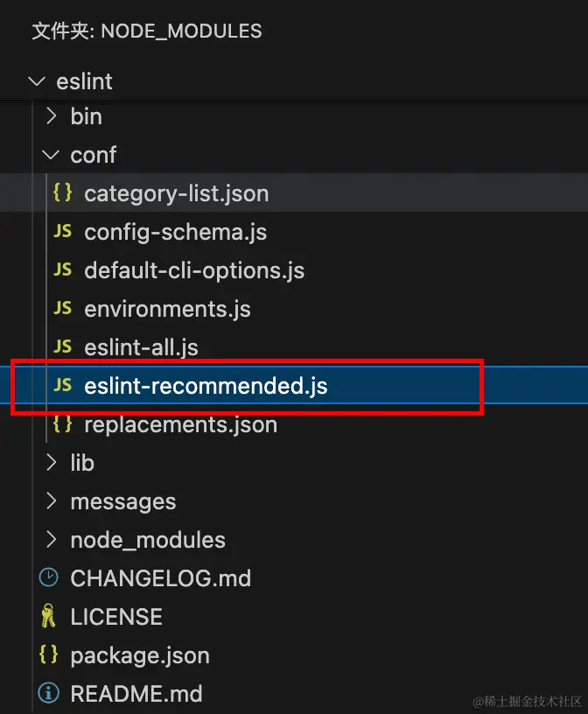Image resolution: width=588 pixels, height=714 pixels.
Task: Open default-cli-options.js in the editor
Action: point(194,270)
